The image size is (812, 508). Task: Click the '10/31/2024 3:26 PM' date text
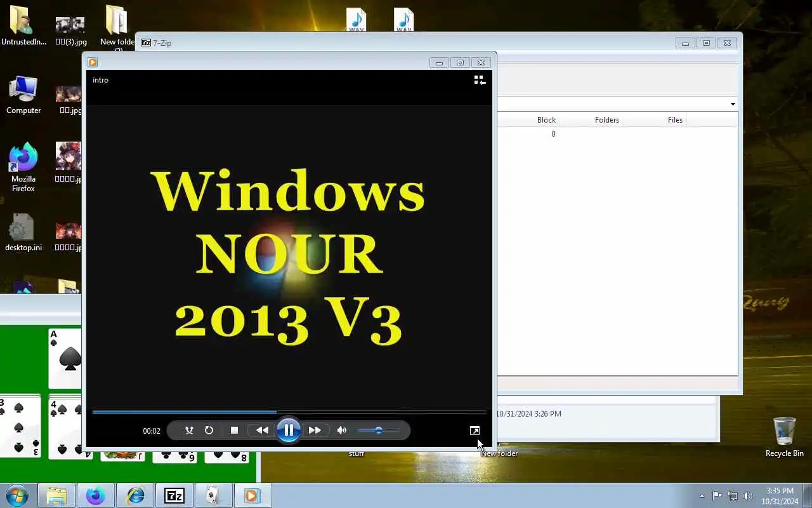coord(528,414)
